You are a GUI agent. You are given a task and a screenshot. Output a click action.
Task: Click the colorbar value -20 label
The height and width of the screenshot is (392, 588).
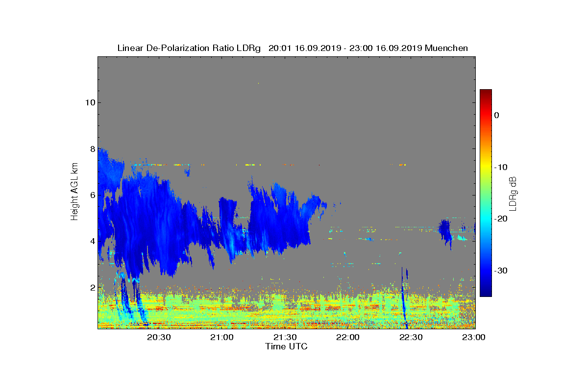pos(500,219)
